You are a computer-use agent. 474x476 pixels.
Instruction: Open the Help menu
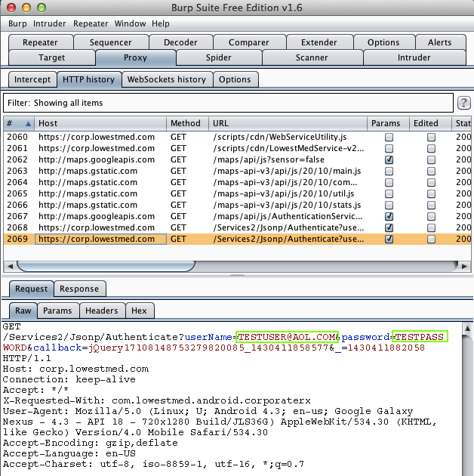161,23
